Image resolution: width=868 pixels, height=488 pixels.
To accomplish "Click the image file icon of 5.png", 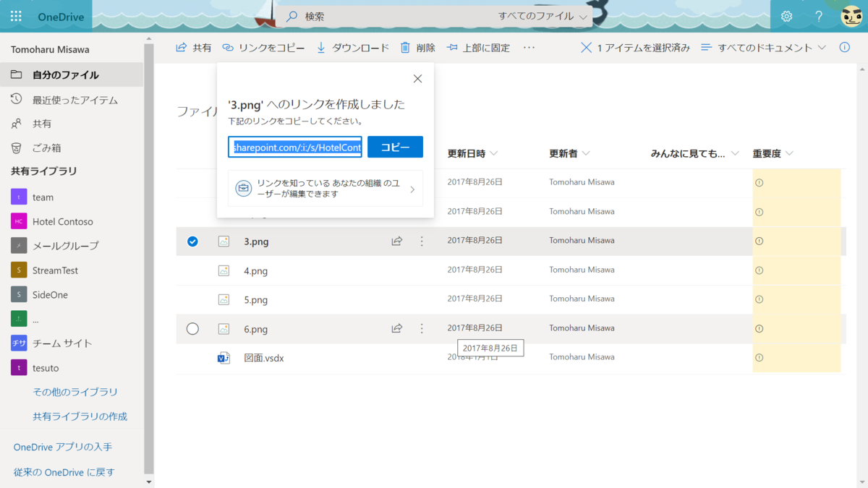I will tap(224, 299).
